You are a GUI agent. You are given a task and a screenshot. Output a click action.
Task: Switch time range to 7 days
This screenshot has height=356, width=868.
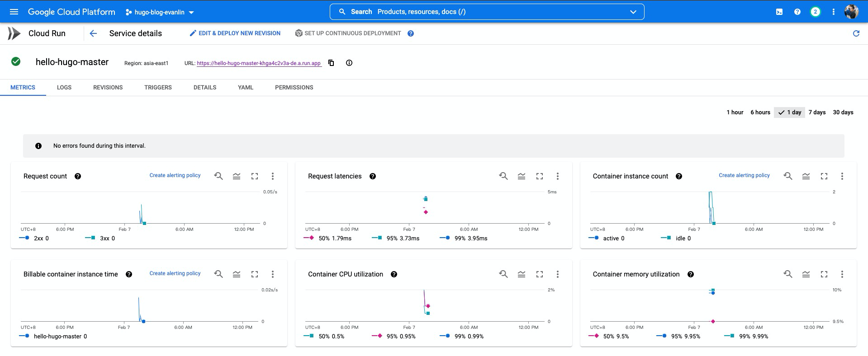tap(817, 112)
